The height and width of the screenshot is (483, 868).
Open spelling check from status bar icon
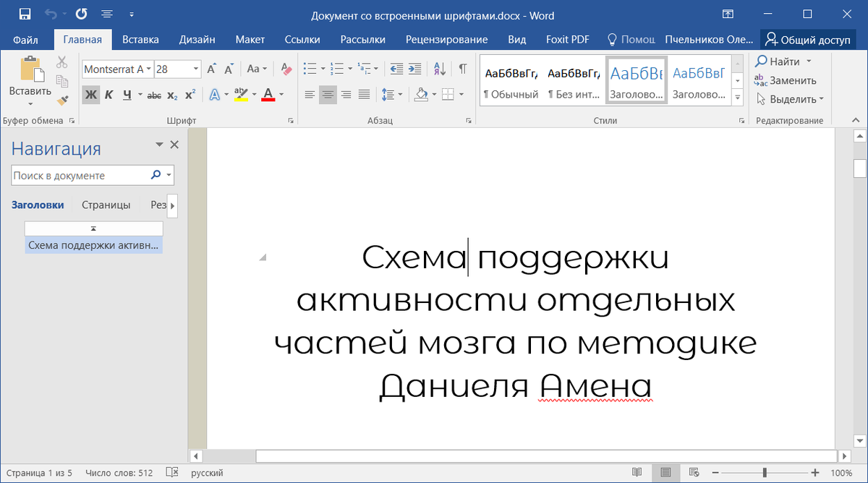[x=171, y=471]
